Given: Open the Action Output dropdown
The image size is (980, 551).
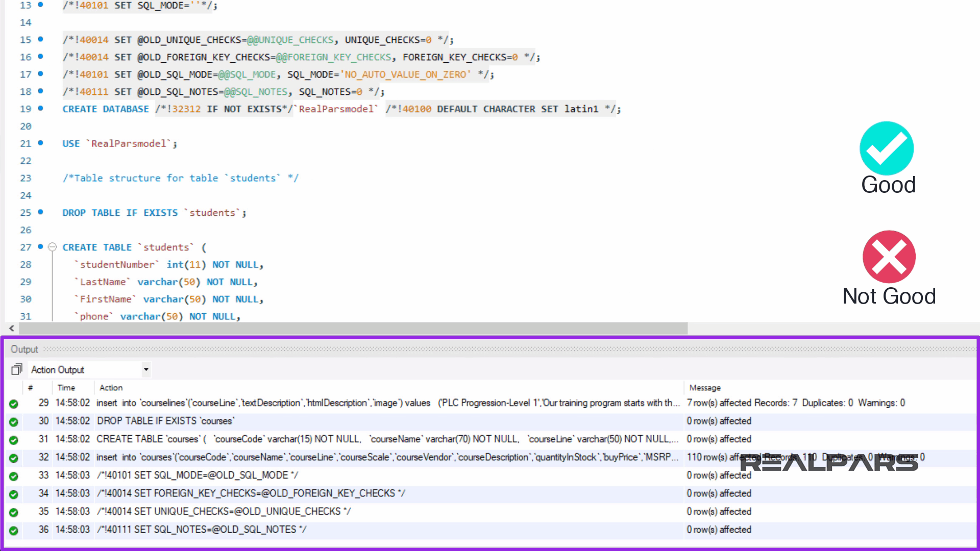Looking at the screenshot, I should pyautogui.click(x=146, y=369).
